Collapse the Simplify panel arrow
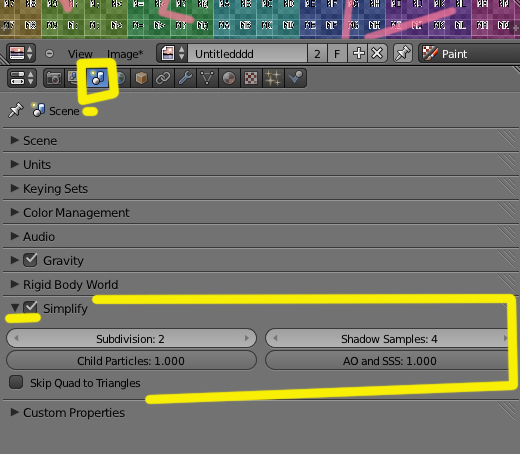Viewport: 520px width, 454px height. point(14,308)
